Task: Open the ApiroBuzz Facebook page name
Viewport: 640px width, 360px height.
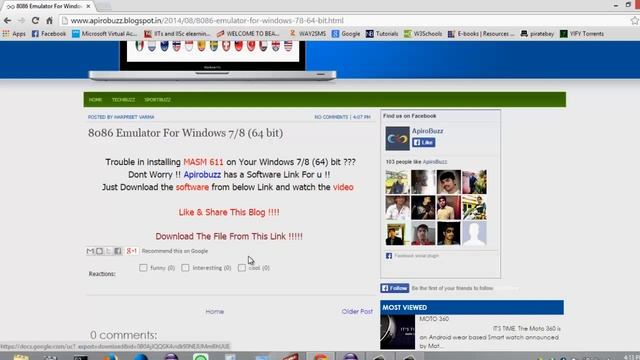Action: pos(427,131)
